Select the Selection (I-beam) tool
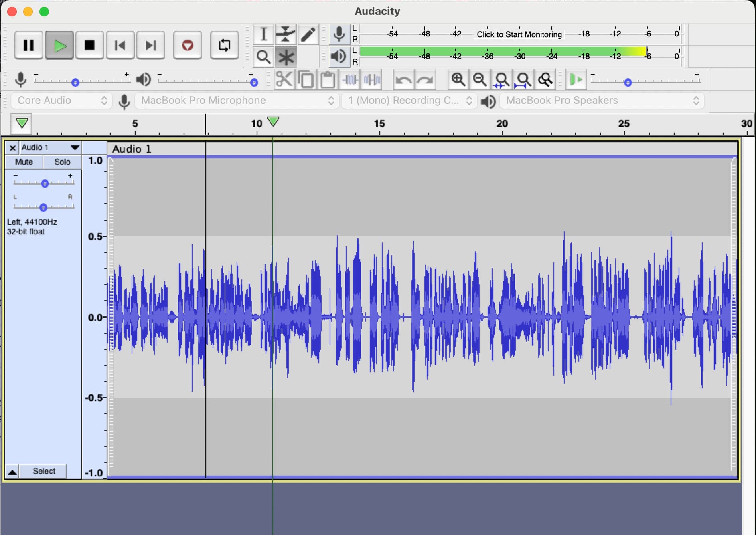Image resolution: width=756 pixels, height=535 pixels. [x=263, y=34]
